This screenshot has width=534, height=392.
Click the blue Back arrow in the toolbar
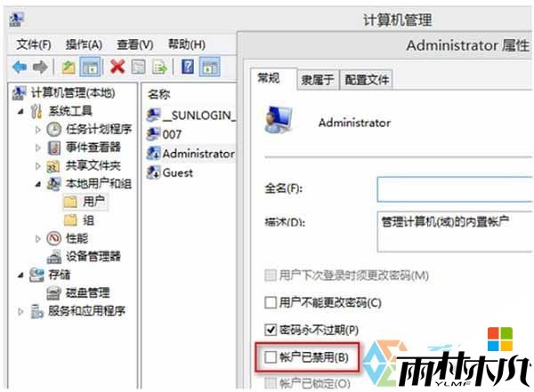point(19,67)
